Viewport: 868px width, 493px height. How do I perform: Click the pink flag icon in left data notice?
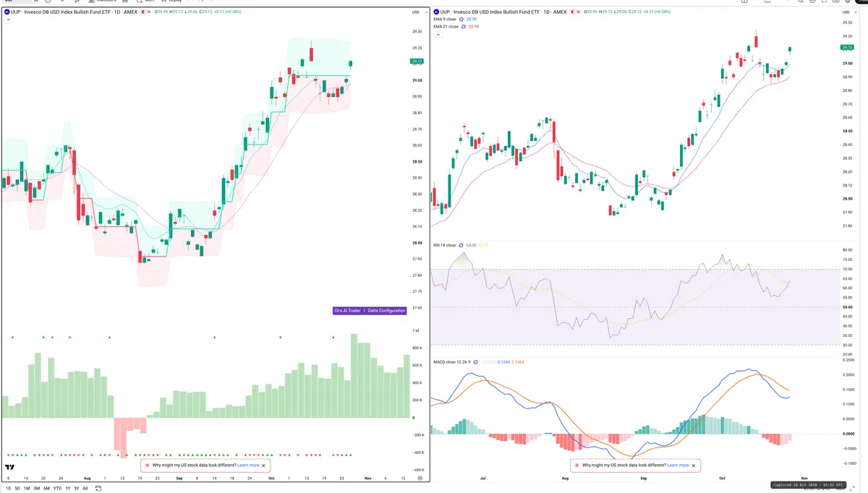[x=148, y=466]
